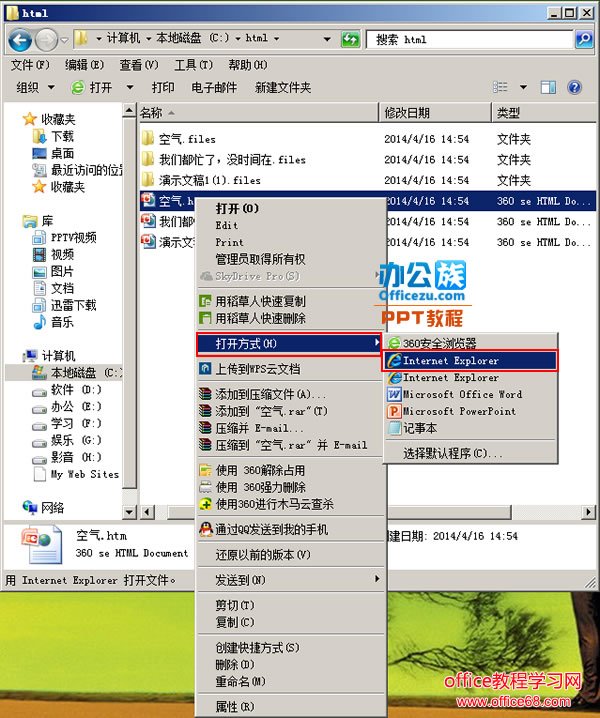
Task: Open 软件 (D:) drive in sidebar
Action: (67, 390)
